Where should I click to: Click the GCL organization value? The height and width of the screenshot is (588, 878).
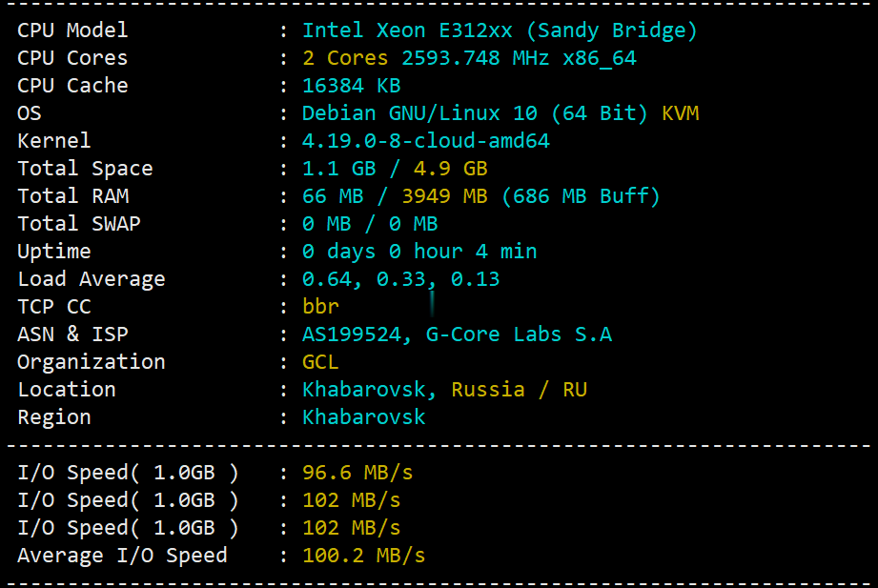click(x=320, y=362)
